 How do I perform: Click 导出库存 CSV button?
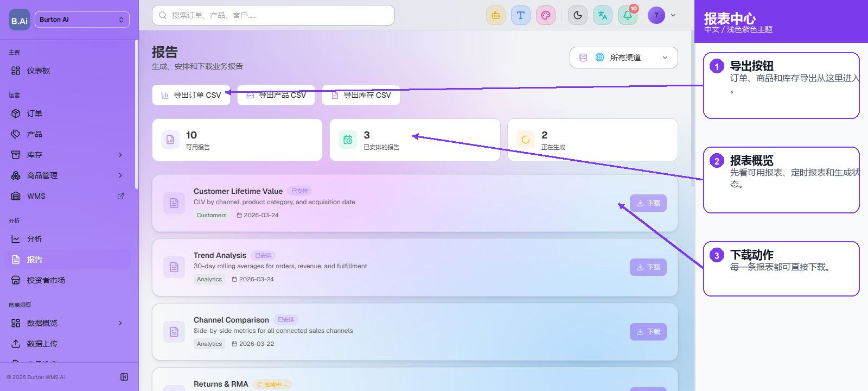click(361, 95)
